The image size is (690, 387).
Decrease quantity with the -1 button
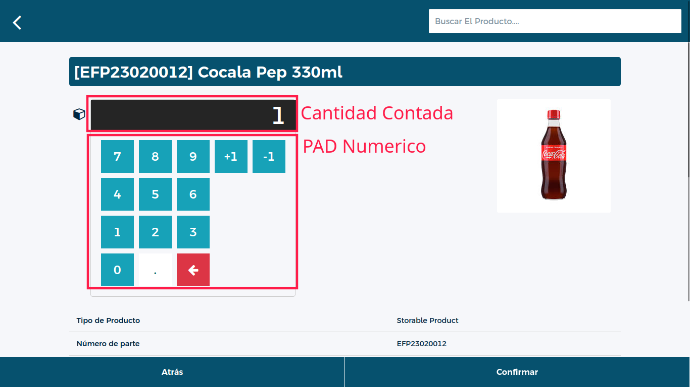[269, 156]
